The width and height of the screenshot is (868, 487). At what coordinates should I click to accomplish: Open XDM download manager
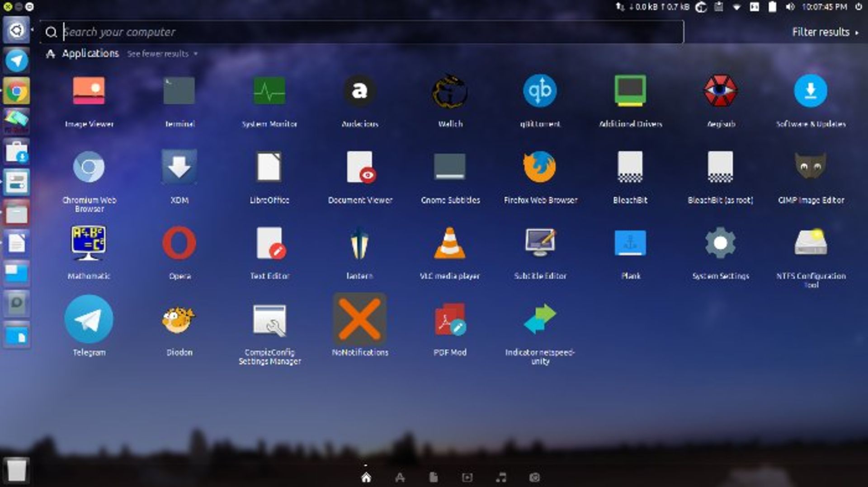pyautogui.click(x=179, y=167)
